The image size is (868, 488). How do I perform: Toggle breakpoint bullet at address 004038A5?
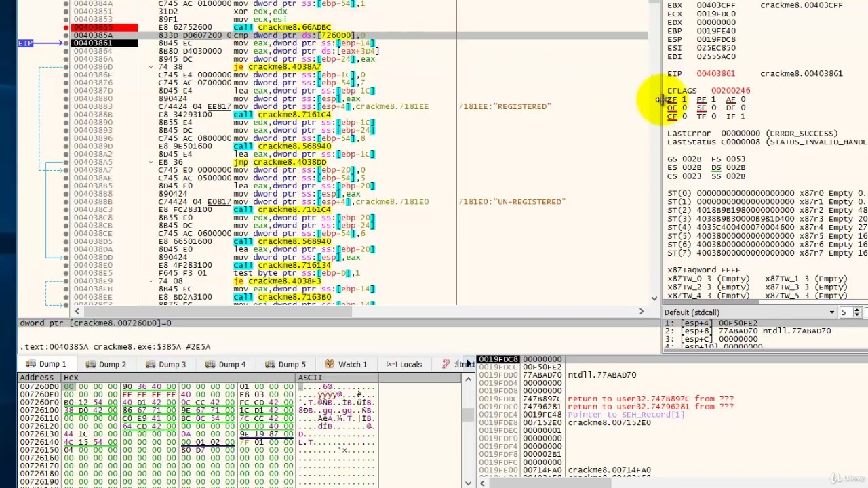click(66, 162)
